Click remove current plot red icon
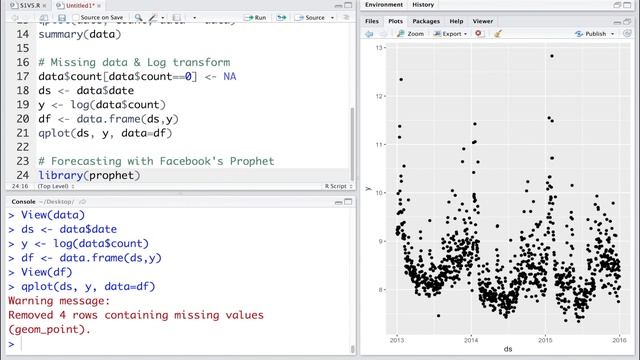 click(x=478, y=33)
